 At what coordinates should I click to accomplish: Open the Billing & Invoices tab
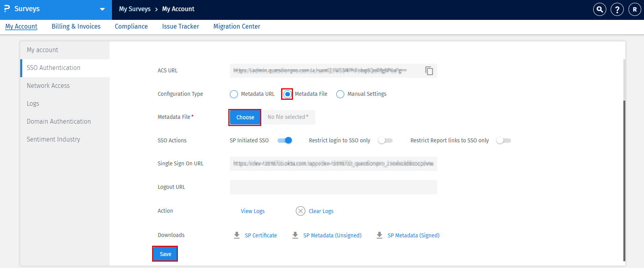tap(76, 26)
